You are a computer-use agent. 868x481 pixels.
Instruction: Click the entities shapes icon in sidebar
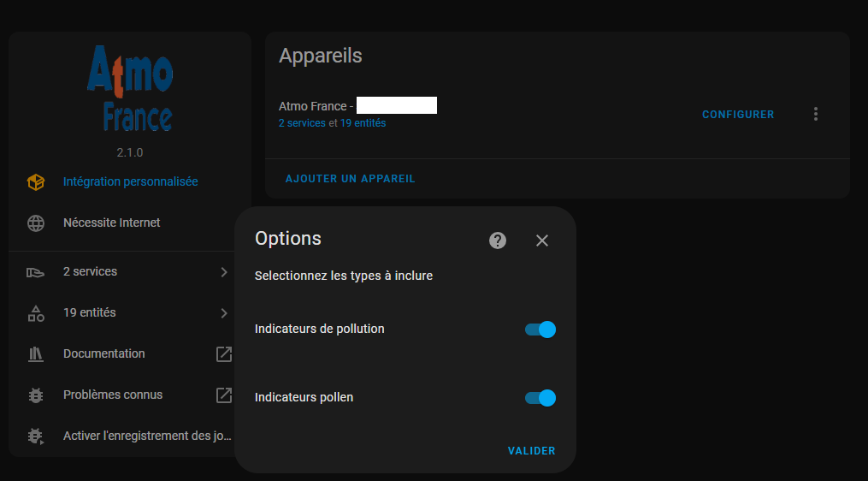[x=36, y=313]
